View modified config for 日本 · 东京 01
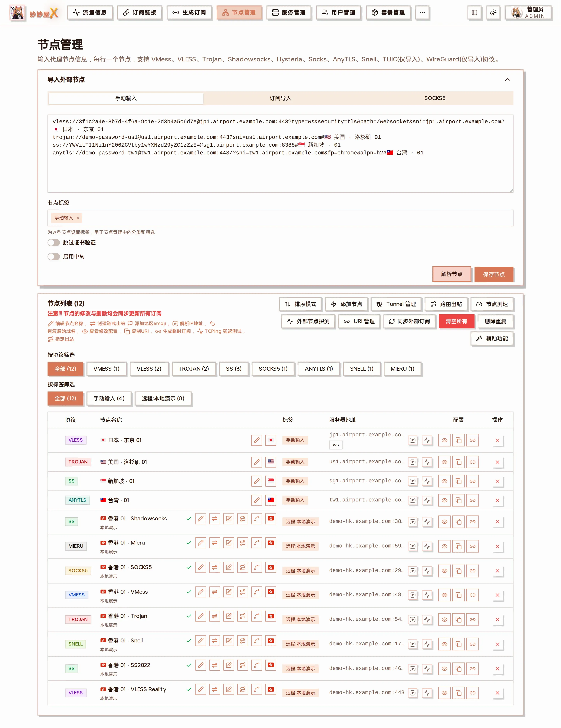 tap(444, 440)
